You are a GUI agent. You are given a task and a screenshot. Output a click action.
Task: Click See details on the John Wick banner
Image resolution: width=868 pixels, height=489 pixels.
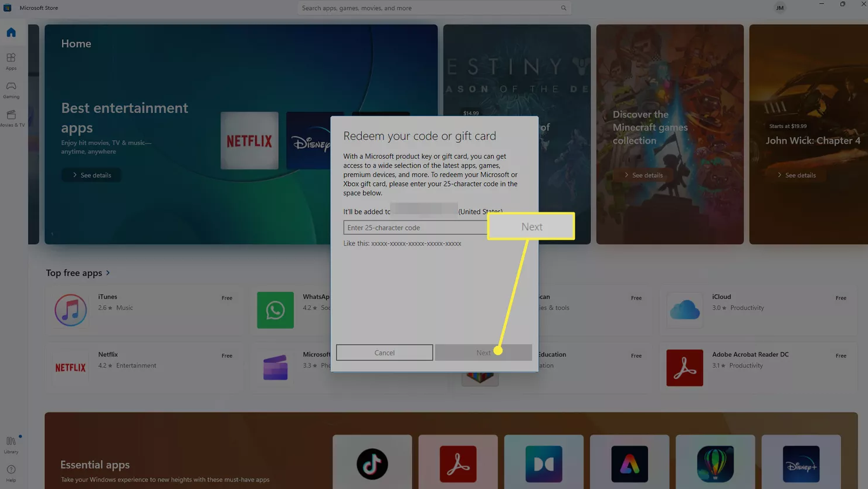click(796, 175)
